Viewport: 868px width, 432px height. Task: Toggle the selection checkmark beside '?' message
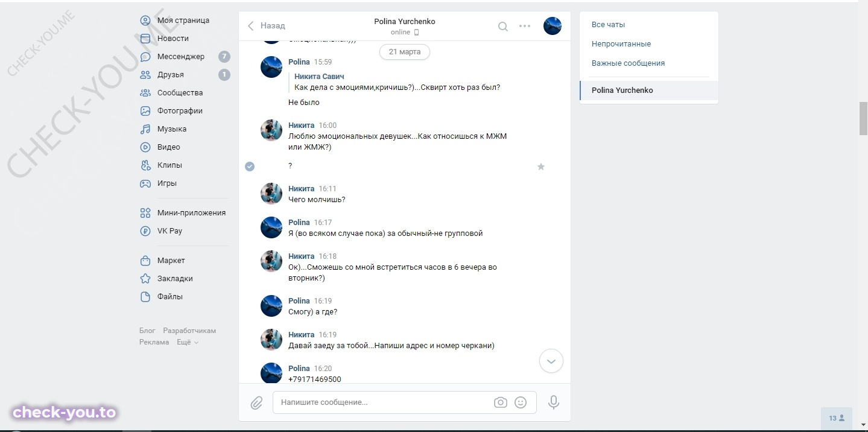pos(250,167)
